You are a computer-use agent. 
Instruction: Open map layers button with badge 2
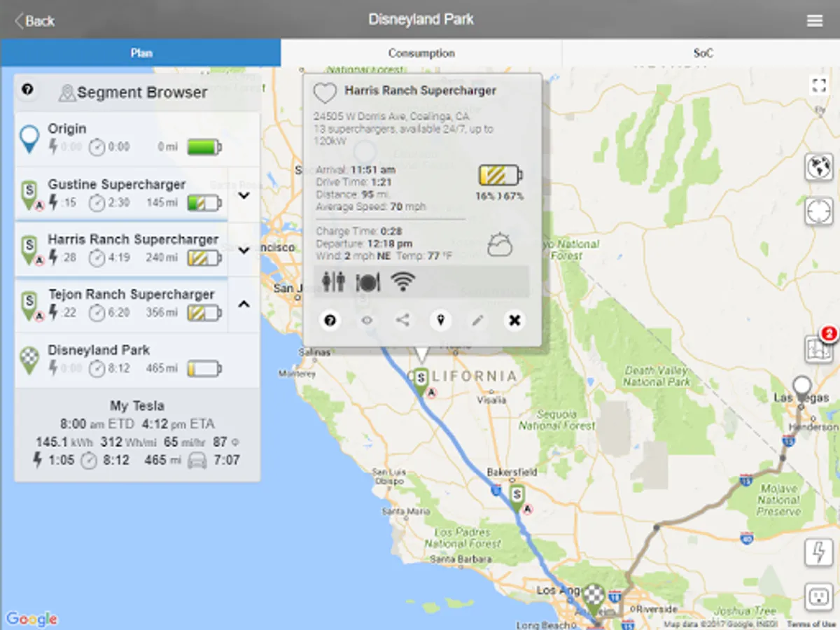point(819,348)
